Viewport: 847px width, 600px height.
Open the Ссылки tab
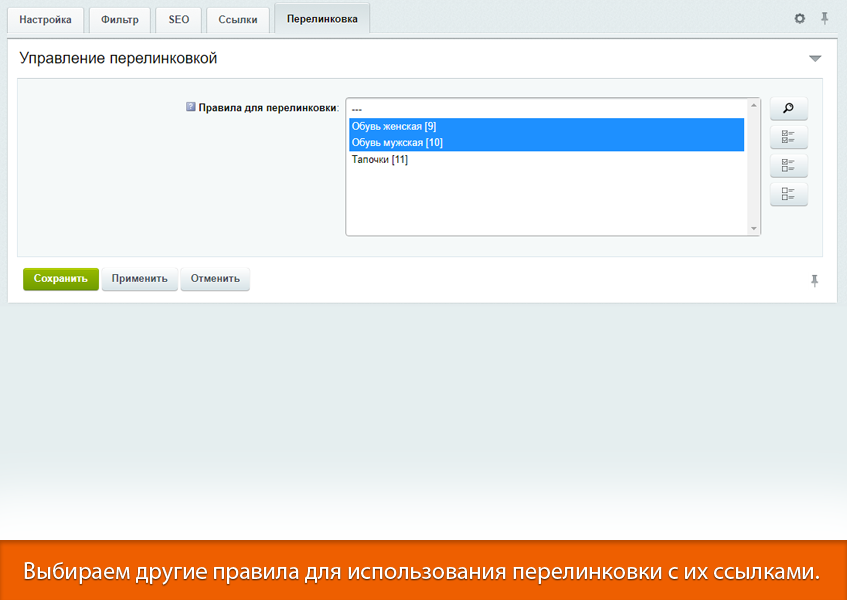237,19
